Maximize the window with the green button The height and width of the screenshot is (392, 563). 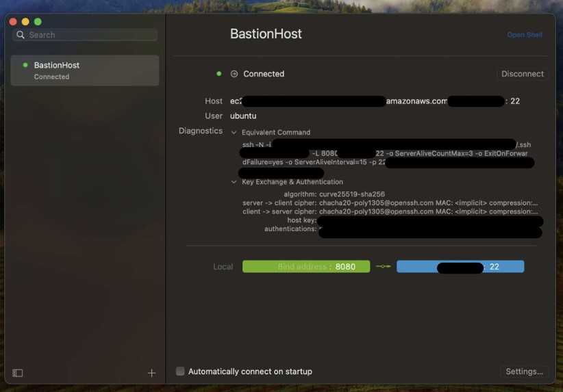(38, 22)
